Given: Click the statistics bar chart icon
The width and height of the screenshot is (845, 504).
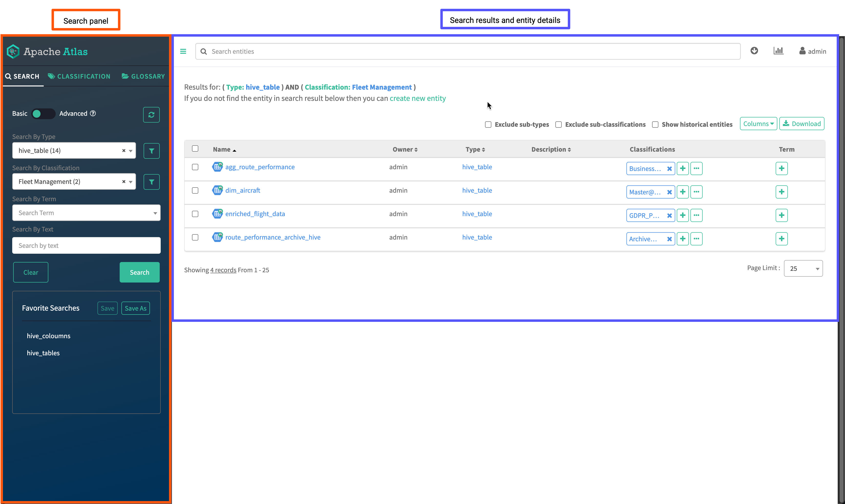Looking at the screenshot, I should click(x=778, y=51).
